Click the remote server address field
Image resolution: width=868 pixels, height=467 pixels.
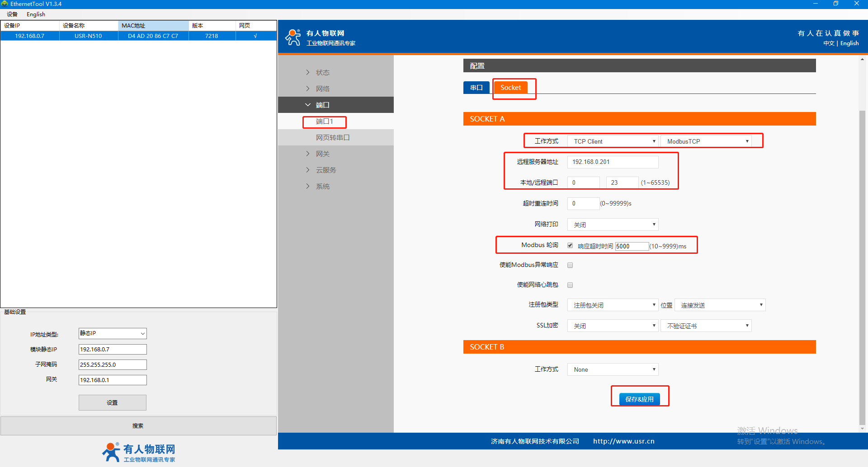613,162
